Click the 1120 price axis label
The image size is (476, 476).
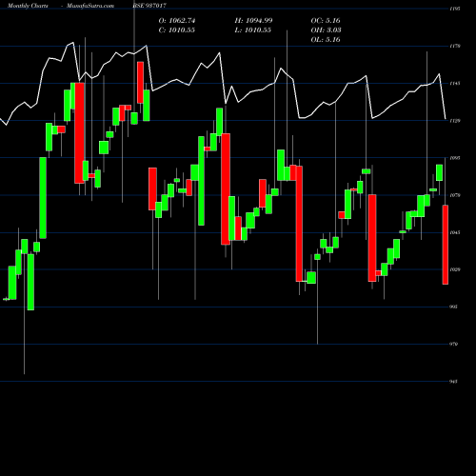(455, 121)
